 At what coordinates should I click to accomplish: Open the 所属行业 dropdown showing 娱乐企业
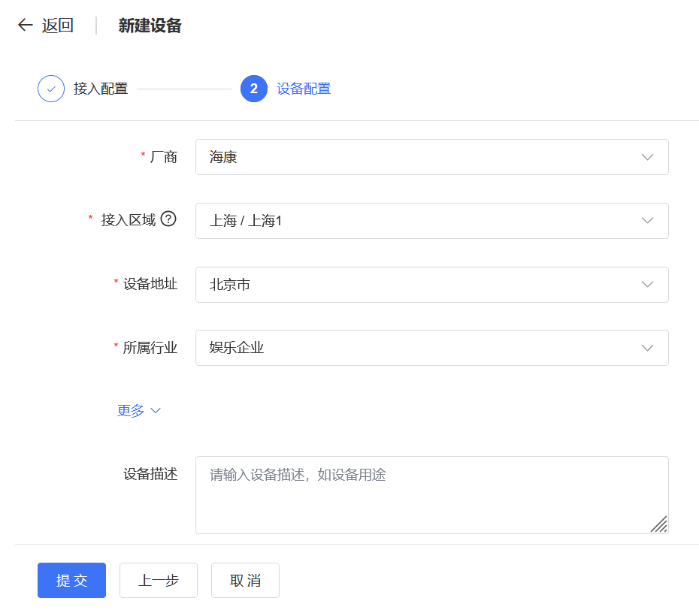(421, 348)
